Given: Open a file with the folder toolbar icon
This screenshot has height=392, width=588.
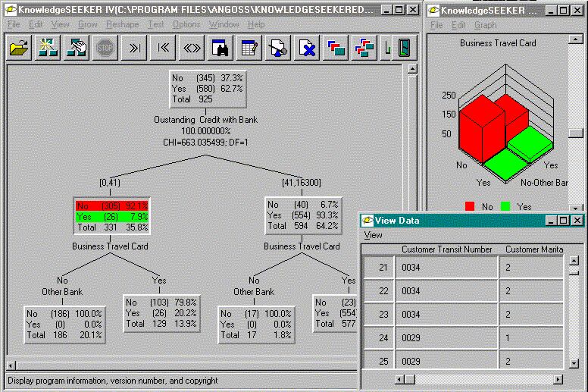Looking at the screenshot, I should click(x=18, y=48).
